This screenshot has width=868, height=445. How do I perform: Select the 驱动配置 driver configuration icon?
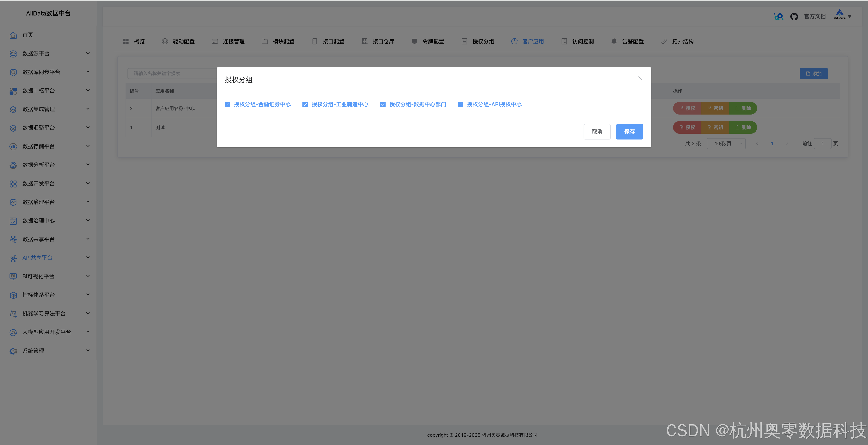click(165, 41)
